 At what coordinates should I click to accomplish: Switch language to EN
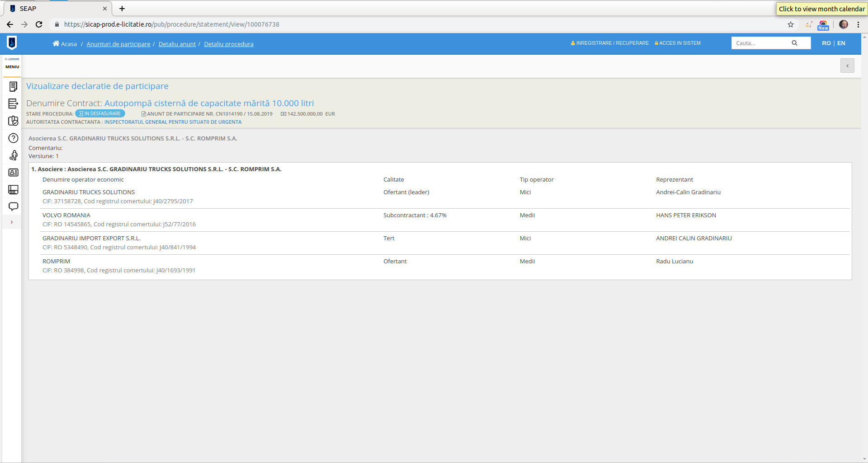coord(841,43)
